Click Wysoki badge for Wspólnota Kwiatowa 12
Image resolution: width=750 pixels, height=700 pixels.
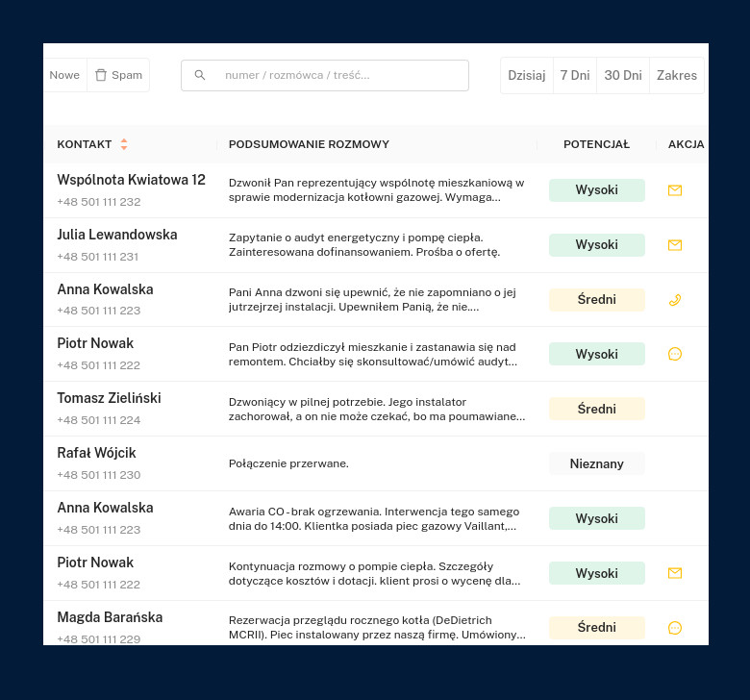coord(596,190)
